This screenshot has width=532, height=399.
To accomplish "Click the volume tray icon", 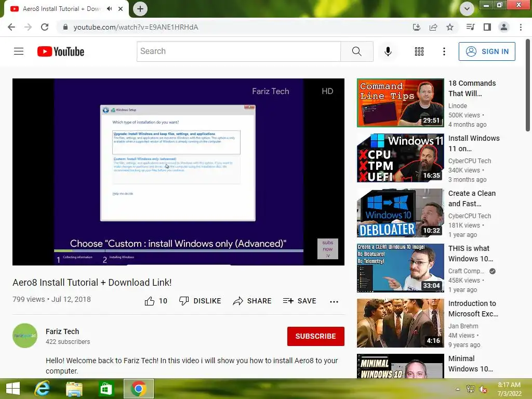I will point(483,389).
